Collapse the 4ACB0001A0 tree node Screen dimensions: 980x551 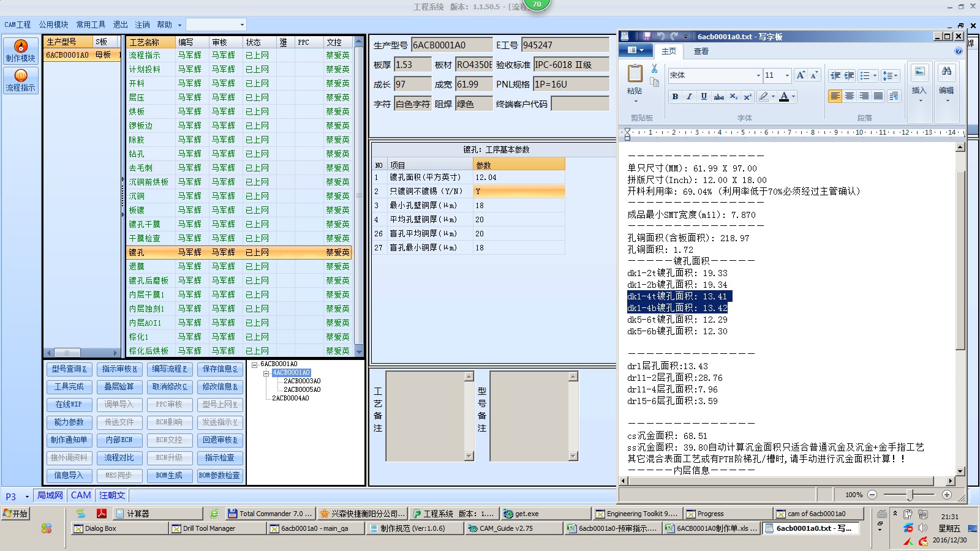266,373
